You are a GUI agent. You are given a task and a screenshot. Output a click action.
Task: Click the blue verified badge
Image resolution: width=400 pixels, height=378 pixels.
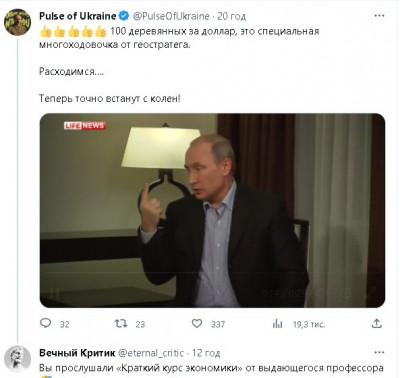point(124,16)
